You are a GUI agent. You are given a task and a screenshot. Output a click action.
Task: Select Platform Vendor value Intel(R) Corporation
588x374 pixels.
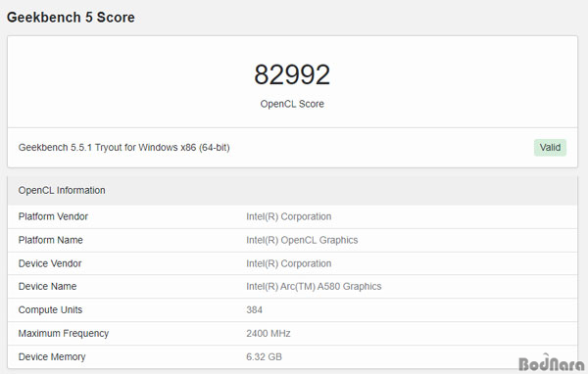point(289,216)
